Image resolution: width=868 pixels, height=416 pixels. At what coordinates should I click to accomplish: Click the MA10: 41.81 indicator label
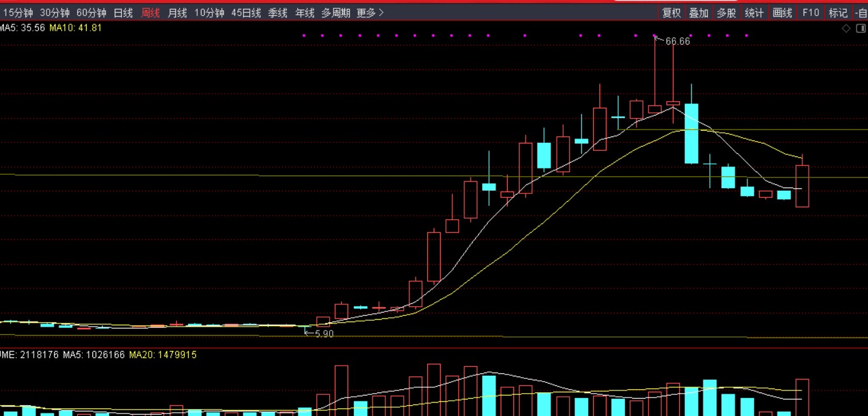pyautogui.click(x=75, y=28)
